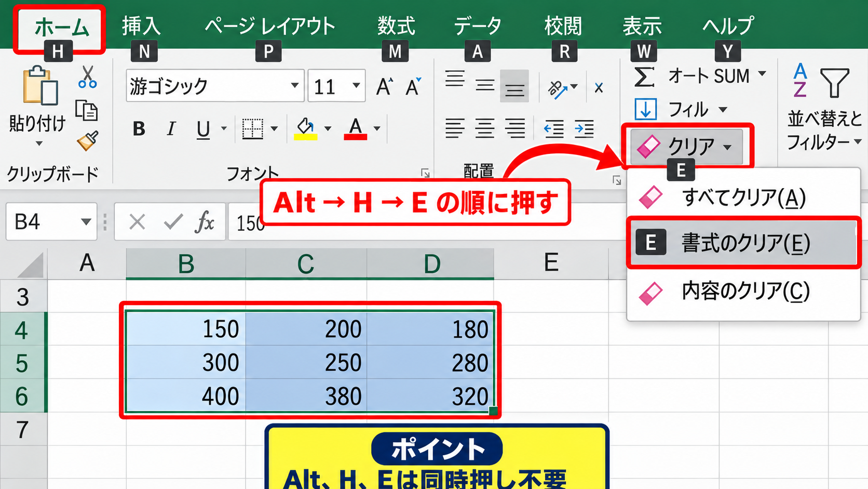Open the フィル fill-down button
The image size is (868, 489).
coord(681,109)
